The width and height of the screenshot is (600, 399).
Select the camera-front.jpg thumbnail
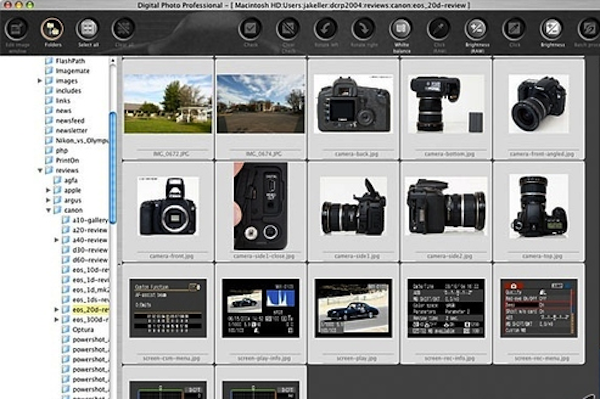168,206
